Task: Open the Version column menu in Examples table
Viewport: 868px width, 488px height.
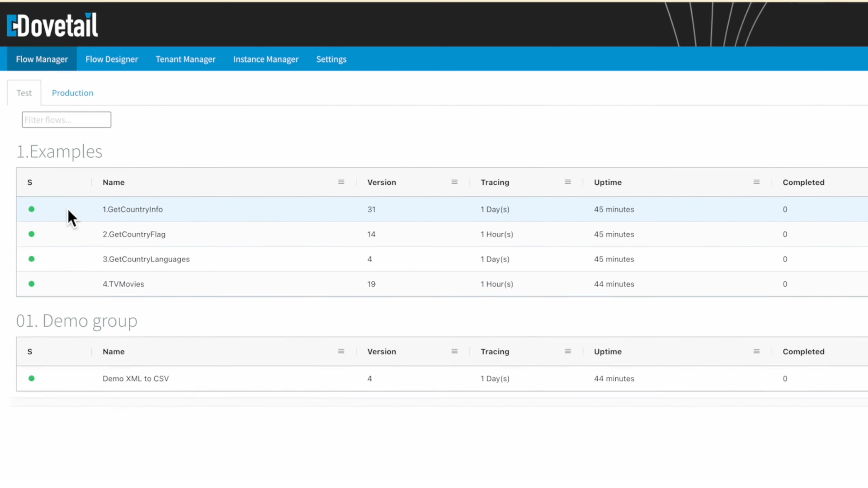Action: 455,182
